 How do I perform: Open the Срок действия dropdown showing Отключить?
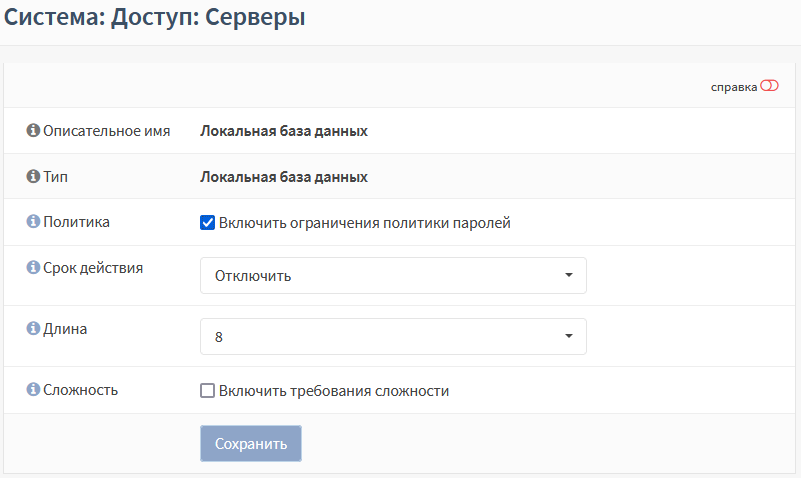coord(393,276)
